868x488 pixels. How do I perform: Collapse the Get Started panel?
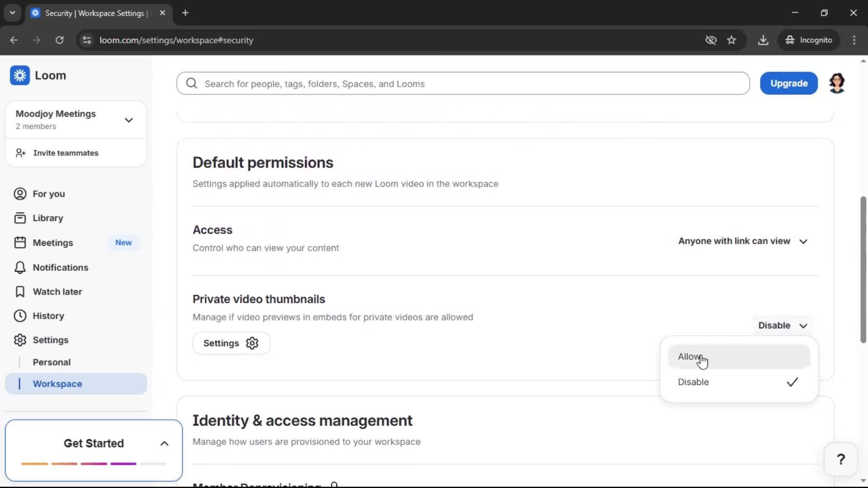coord(164,443)
